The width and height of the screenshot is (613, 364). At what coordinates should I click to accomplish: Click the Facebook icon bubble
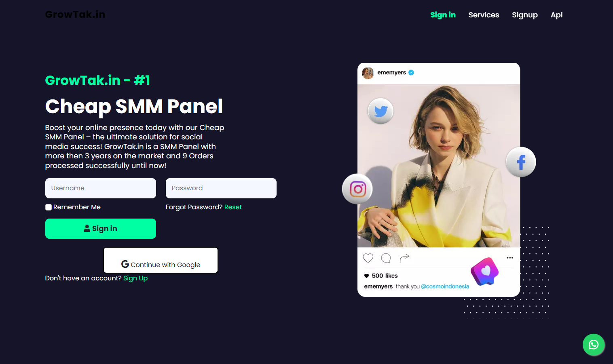pyautogui.click(x=521, y=162)
